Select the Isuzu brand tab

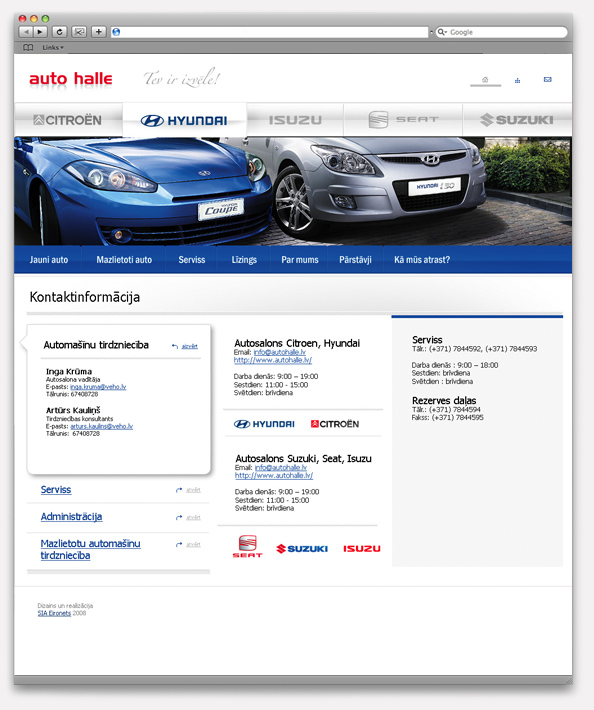(295, 120)
